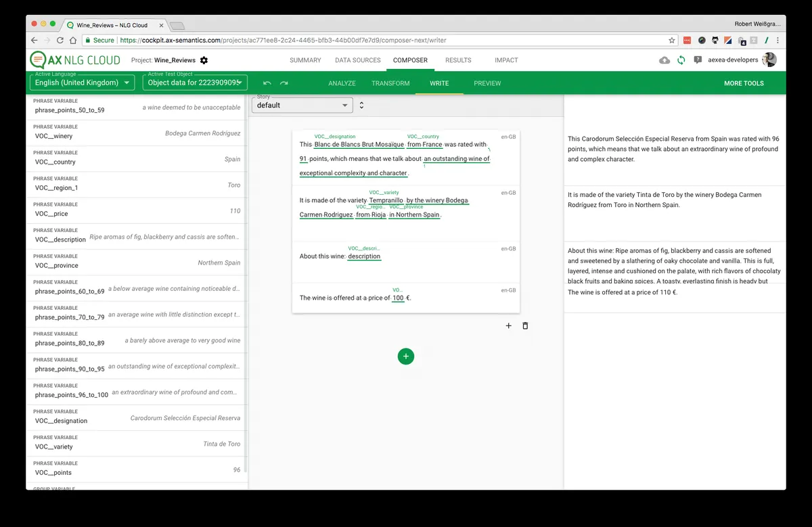Viewport: 812px width, 527px height.
Task: Open the Data Sources tab
Action: coord(358,60)
